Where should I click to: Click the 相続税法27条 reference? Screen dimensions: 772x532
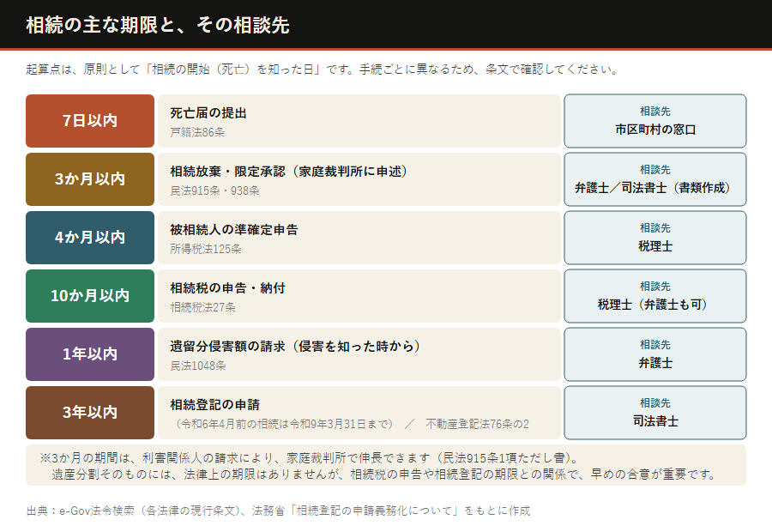[x=202, y=307]
